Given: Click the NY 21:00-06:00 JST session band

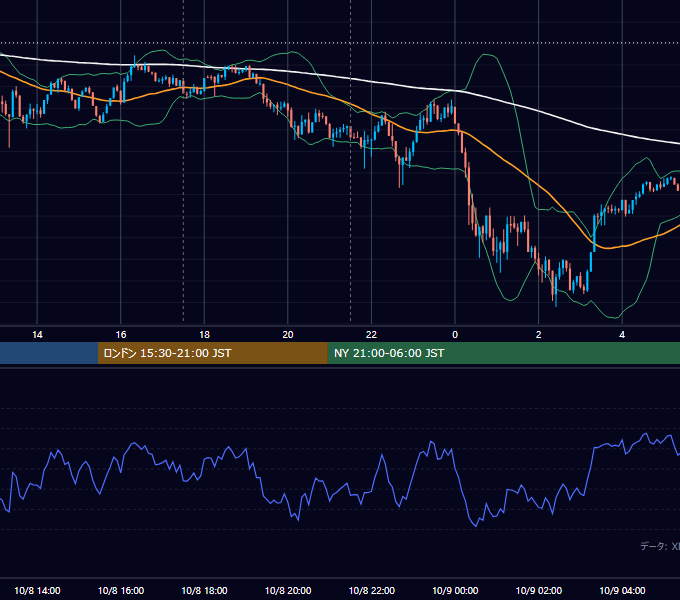Looking at the screenshot, I should (x=503, y=353).
